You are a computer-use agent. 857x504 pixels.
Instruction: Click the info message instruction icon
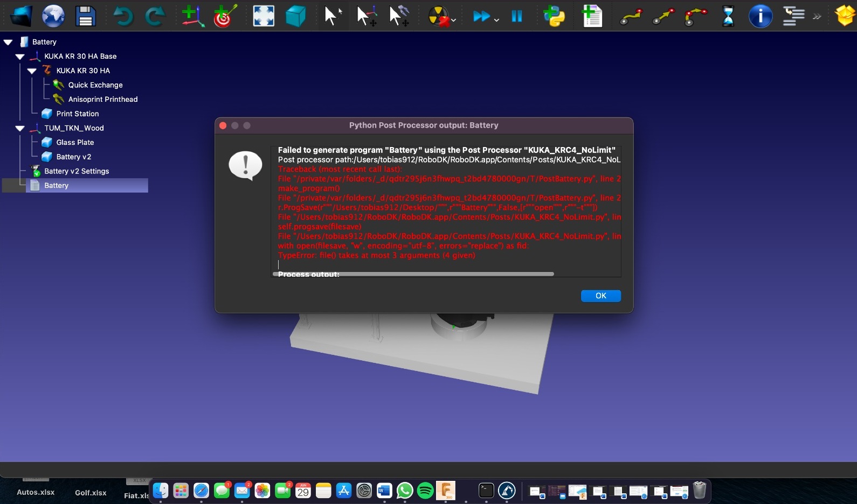(760, 16)
